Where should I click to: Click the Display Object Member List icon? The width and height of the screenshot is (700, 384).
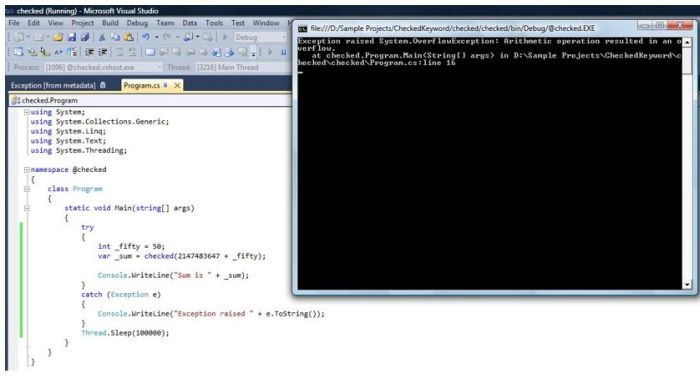(x=19, y=52)
